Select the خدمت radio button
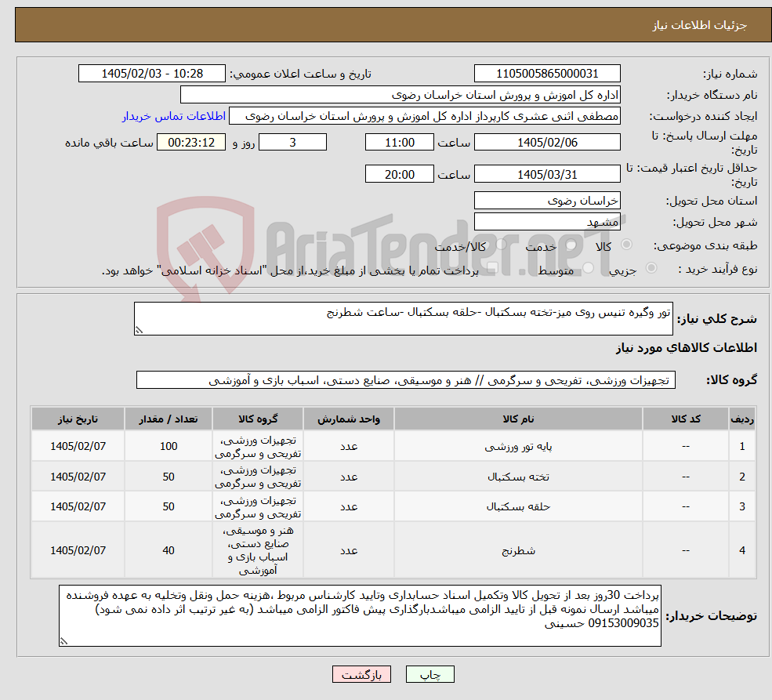 tap(571, 244)
